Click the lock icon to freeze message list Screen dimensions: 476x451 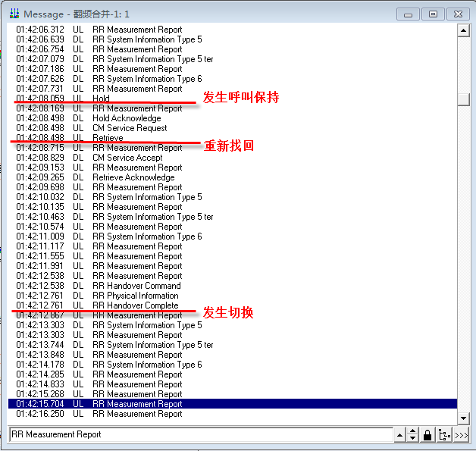pos(427,435)
